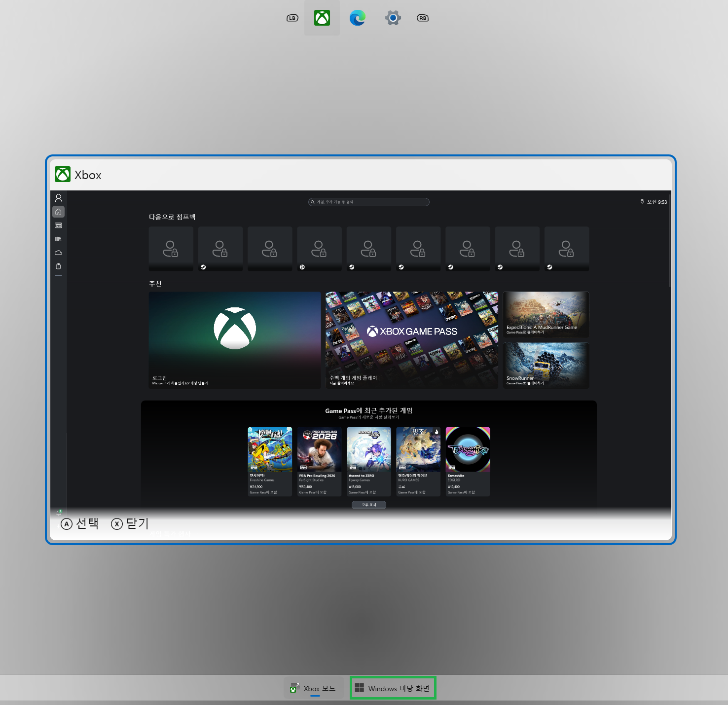The image size is (728, 705).
Task: Click the KURO GAMES publisher text
Action: (409, 480)
